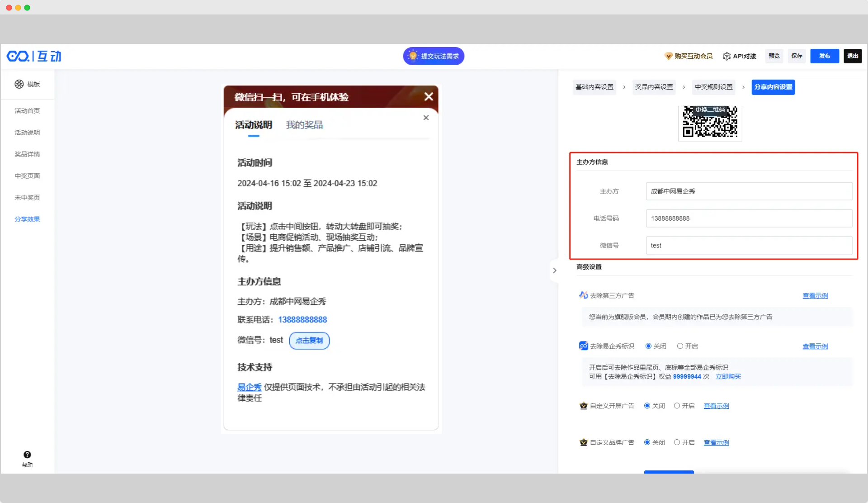Click chevron after 基础内容设置 step
This screenshot has height=503, width=868.
click(624, 87)
